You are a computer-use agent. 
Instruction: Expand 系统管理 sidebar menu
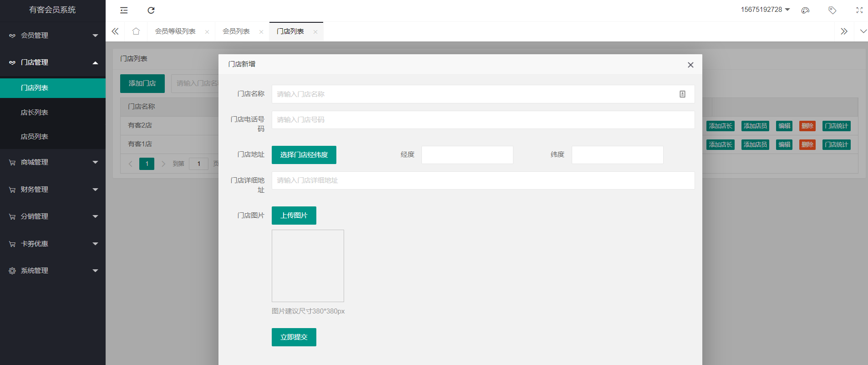pos(53,271)
